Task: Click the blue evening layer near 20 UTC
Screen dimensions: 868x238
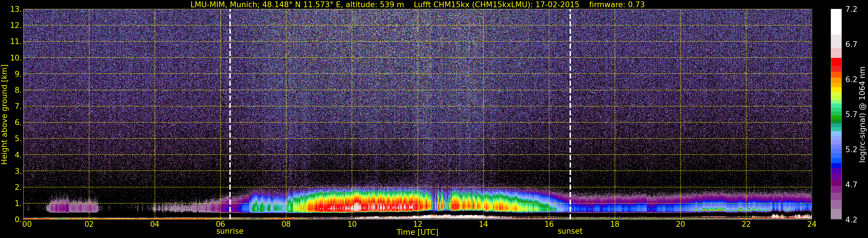Action: (681, 207)
